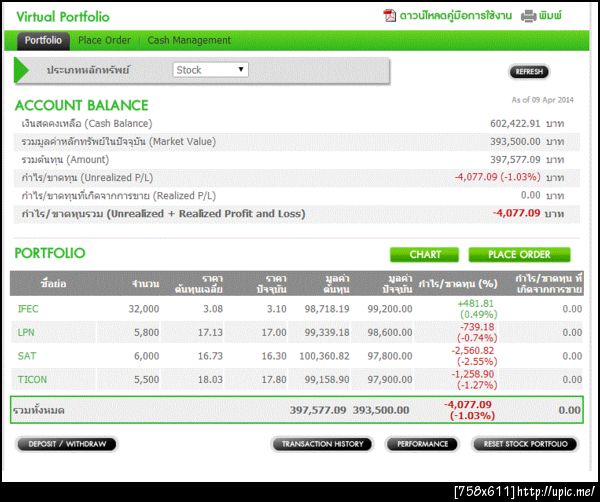The image size is (600, 502).
Task: Open the TICON stock link
Action: click(x=32, y=380)
